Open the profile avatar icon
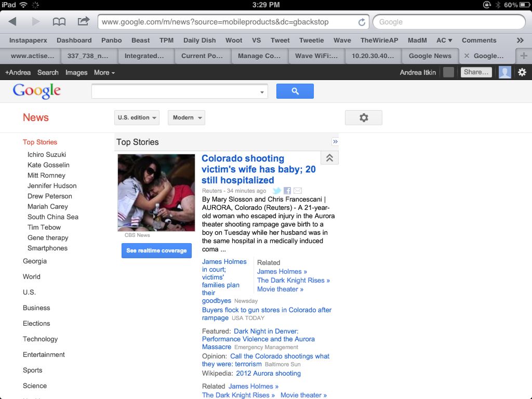This screenshot has height=399, width=532. 504,72
